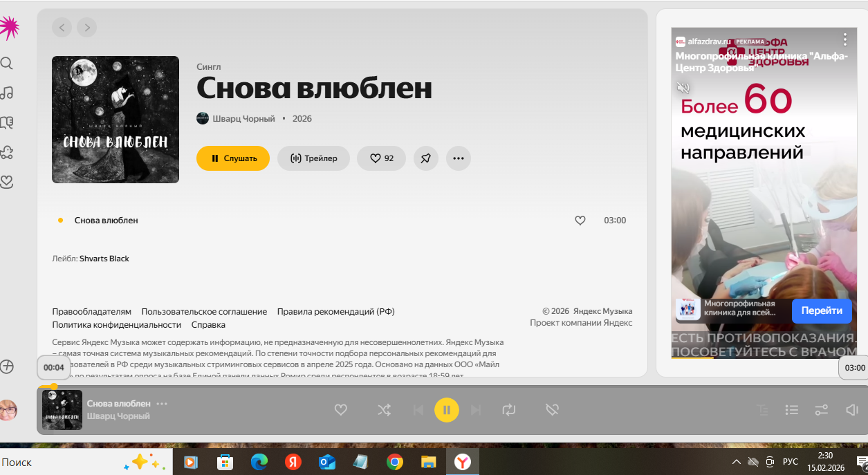Like current track in the player bar
Viewport: 868px width, 475px height.
coord(340,410)
